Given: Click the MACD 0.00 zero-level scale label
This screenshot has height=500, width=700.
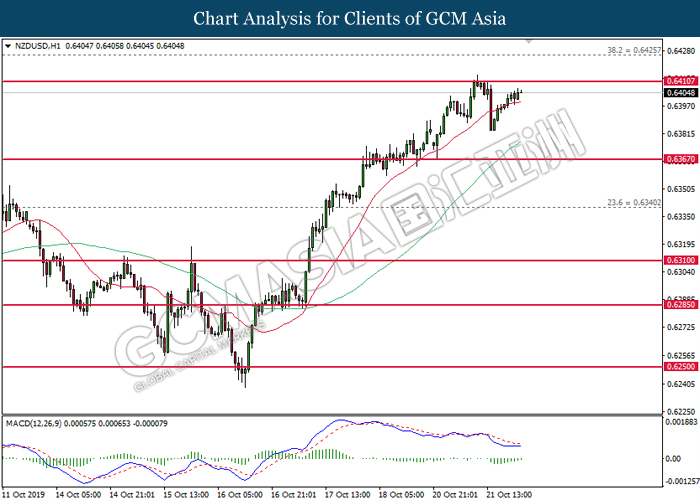Looking at the screenshot, I should click(674, 458).
